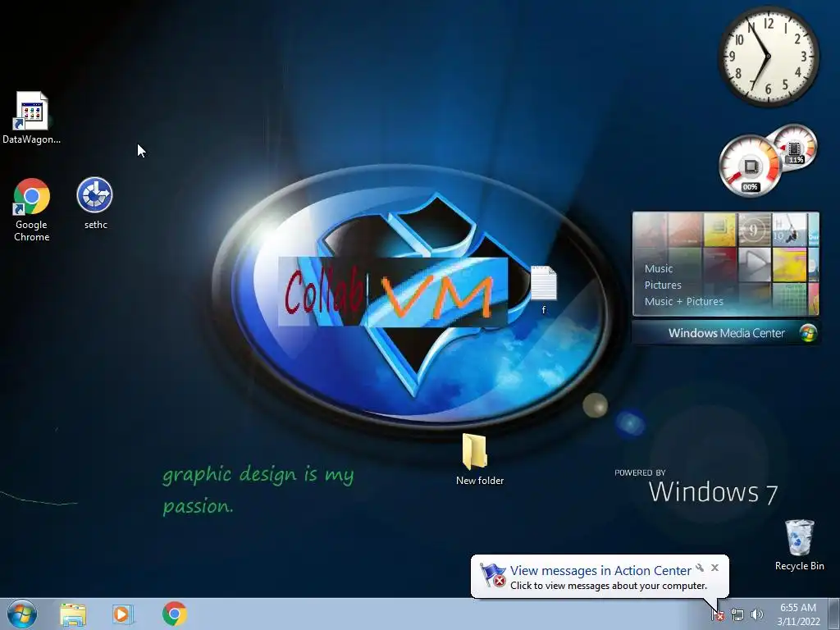The height and width of the screenshot is (630, 840).
Task: Click the Windows Start orb
Action: tap(22, 614)
